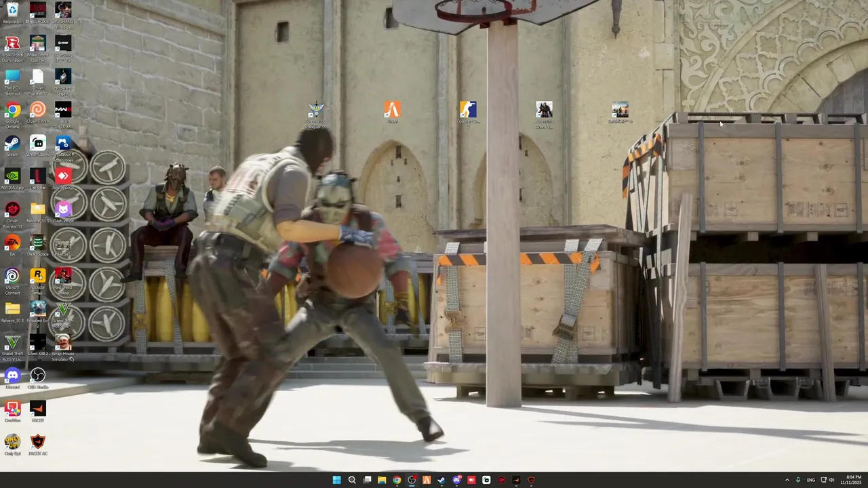Select the Battlefield 6 desktop icon
This screenshot has height=488, width=868.
[620, 113]
